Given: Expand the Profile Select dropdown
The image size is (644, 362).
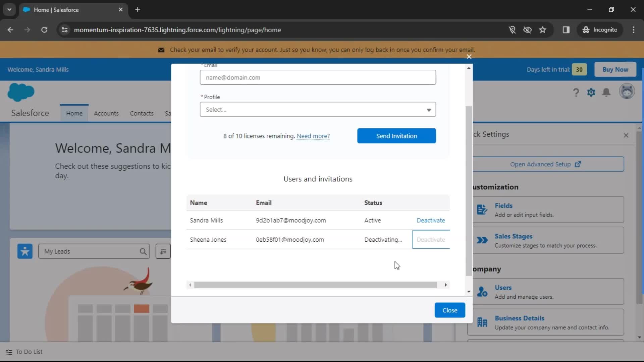Looking at the screenshot, I should 318,110.
